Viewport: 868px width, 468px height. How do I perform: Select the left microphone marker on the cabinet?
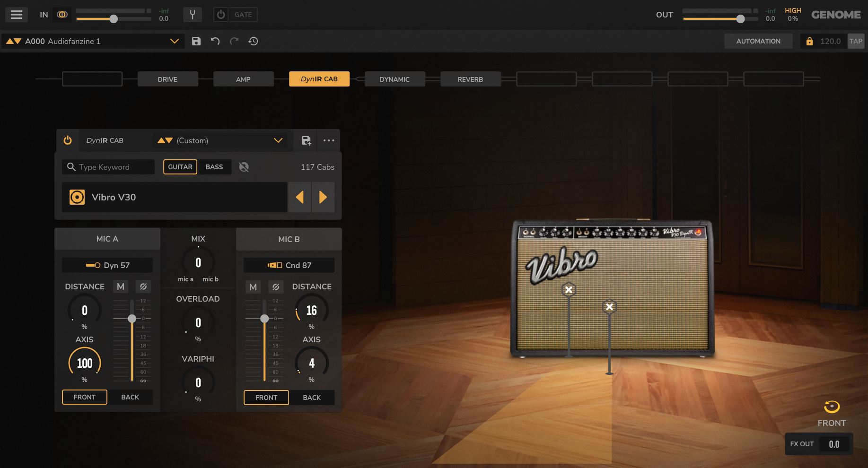(569, 290)
